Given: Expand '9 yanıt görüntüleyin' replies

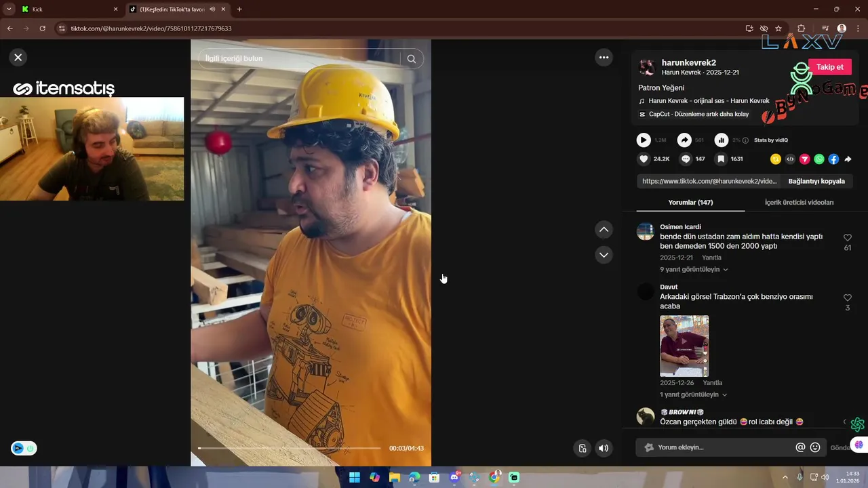Looking at the screenshot, I should (694, 270).
